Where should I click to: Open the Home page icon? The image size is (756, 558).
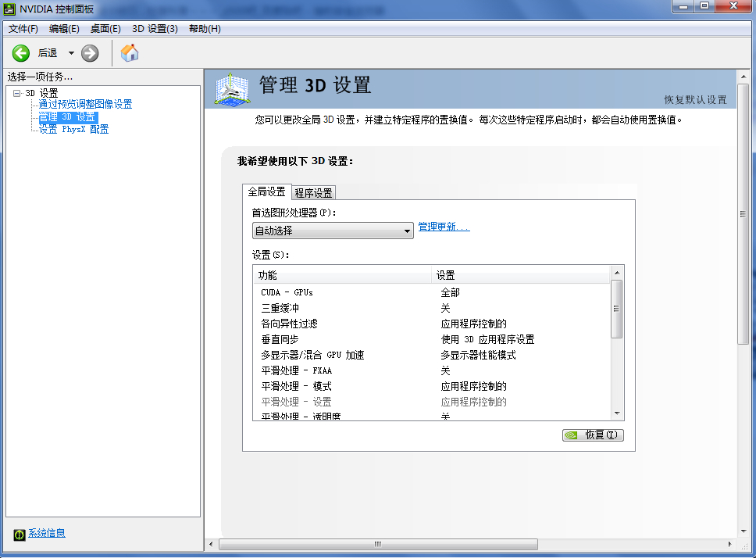click(x=129, y=52)
